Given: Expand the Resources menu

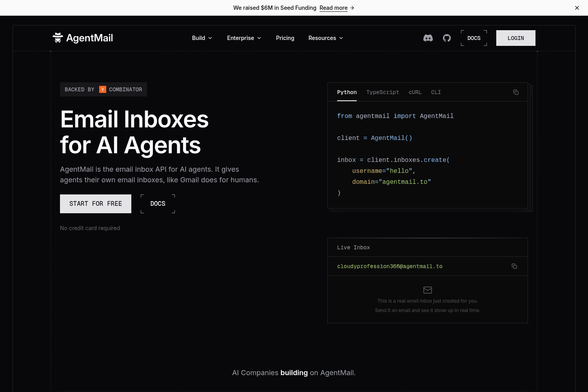Looking at the screenshot, I should pos(326,38).
